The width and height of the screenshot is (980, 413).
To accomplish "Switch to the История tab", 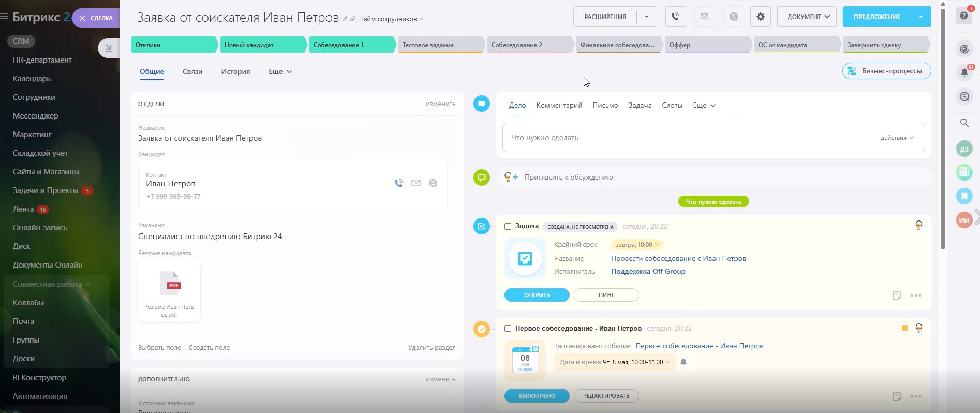I will (x=235, y=71).
